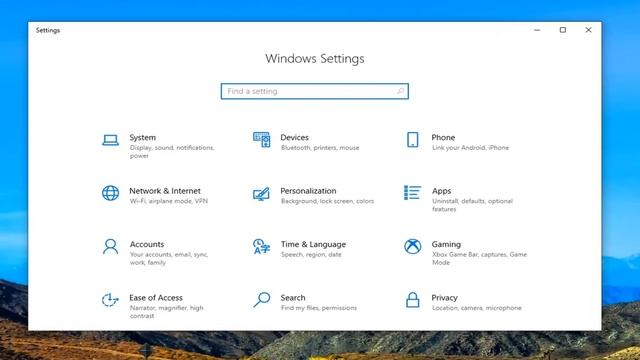640x360 pixels.
Task: Open System settings via laptop icon
Action: click(x=110, y=140)
